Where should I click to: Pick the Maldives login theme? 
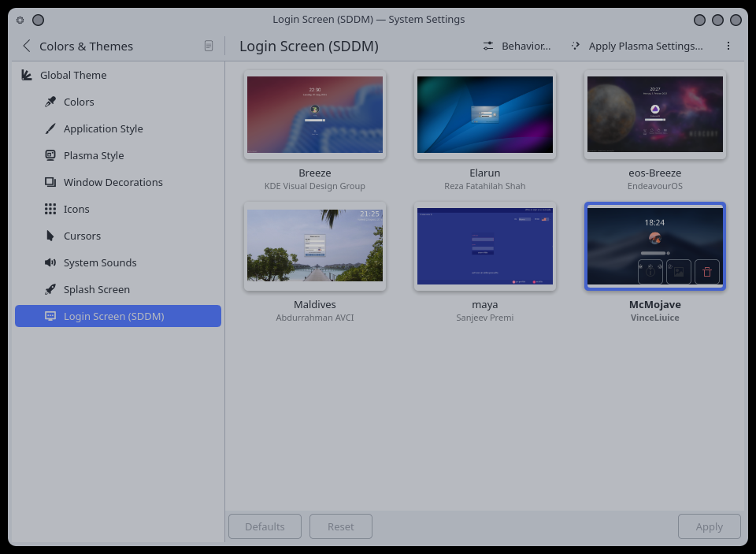315,246
